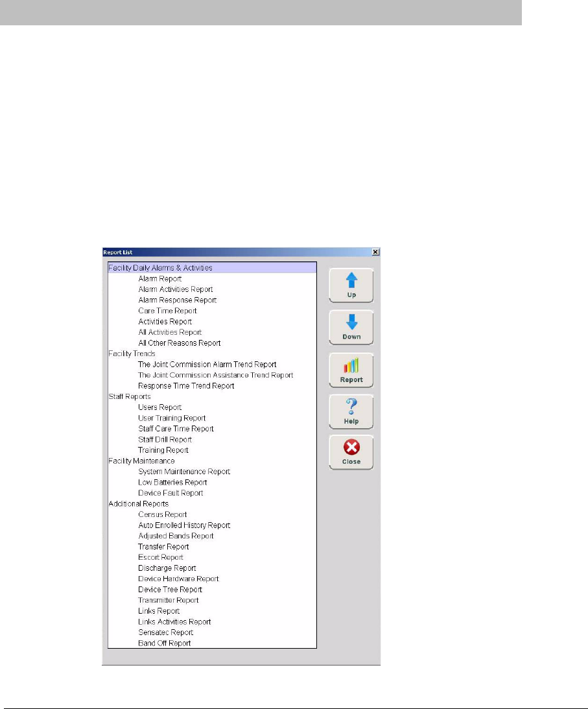Select Alarm Report

click(160, 278)
